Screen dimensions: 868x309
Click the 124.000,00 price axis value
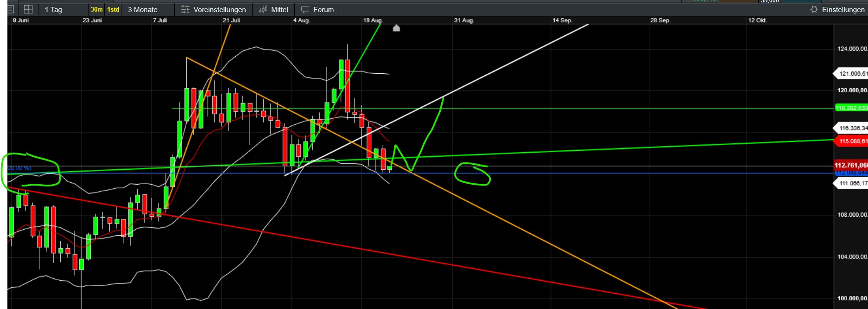[852, 49]
